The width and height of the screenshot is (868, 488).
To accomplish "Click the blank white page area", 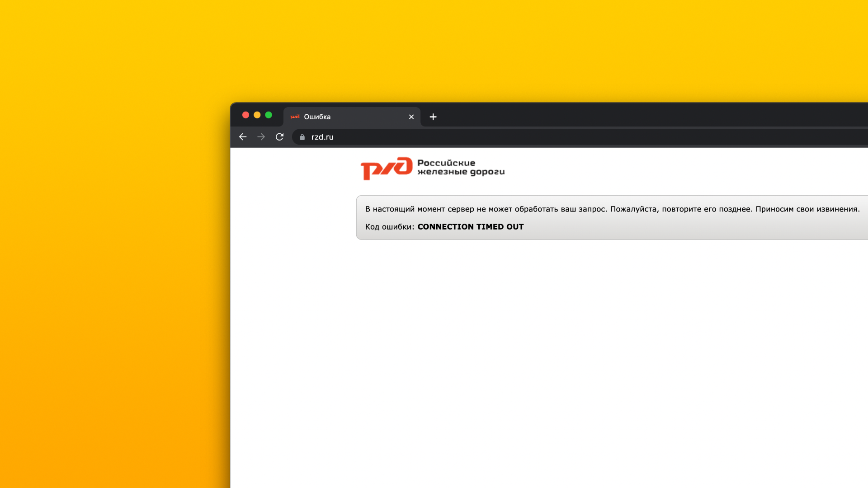I will (542, 361).
